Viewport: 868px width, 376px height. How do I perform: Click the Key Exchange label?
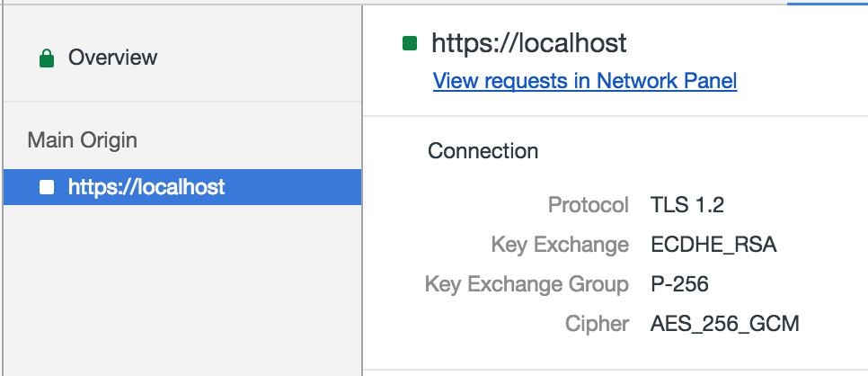560,245
